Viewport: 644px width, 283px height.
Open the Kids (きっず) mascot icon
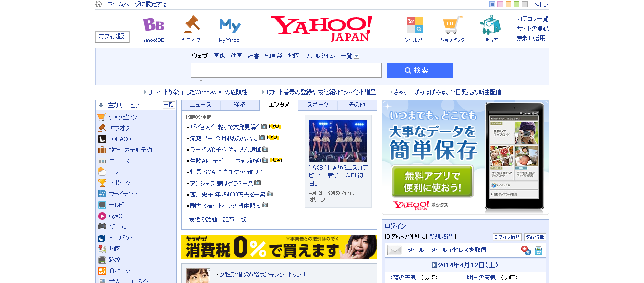tap(490, 25)
